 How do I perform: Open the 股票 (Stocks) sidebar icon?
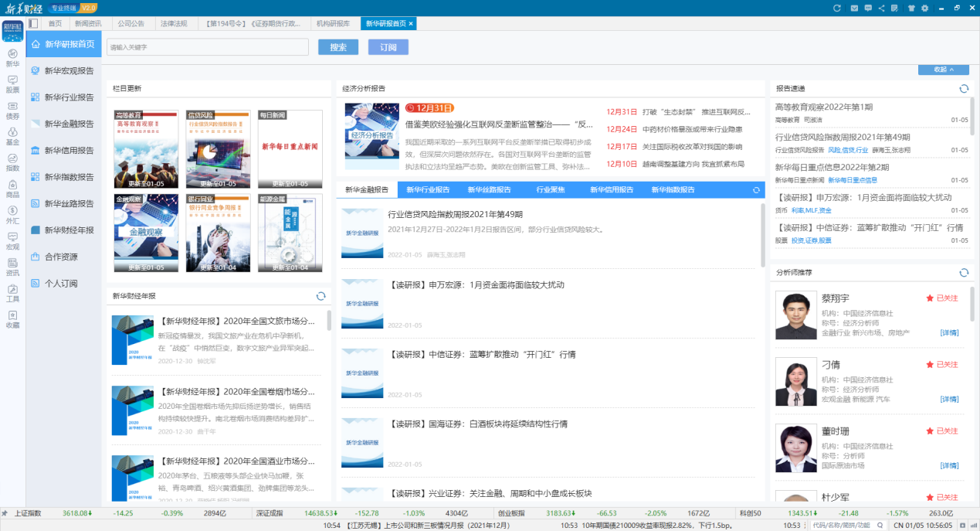tap(12, 83)
